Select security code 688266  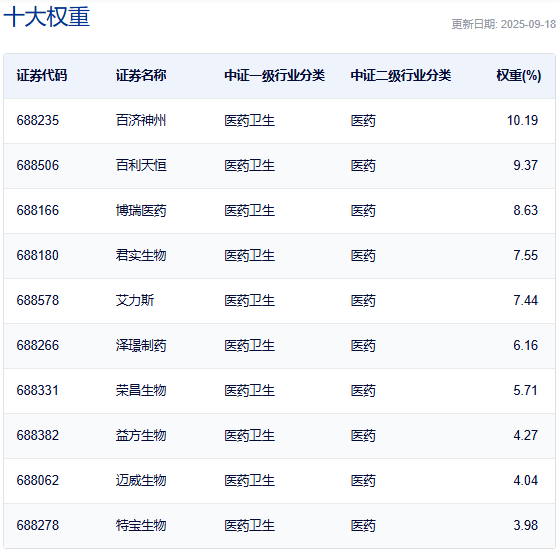[x=37, y=345]
